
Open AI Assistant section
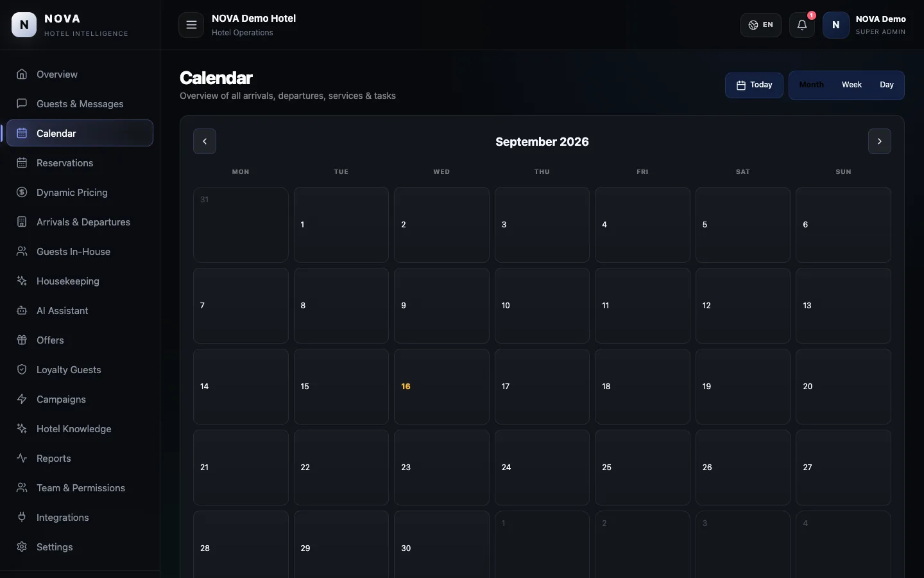tap(80, 310)
